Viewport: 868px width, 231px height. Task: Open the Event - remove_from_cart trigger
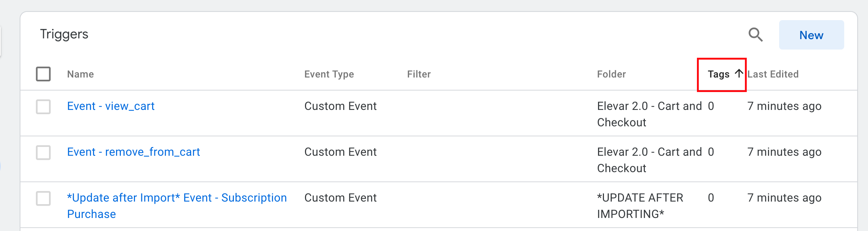point(133,152)
